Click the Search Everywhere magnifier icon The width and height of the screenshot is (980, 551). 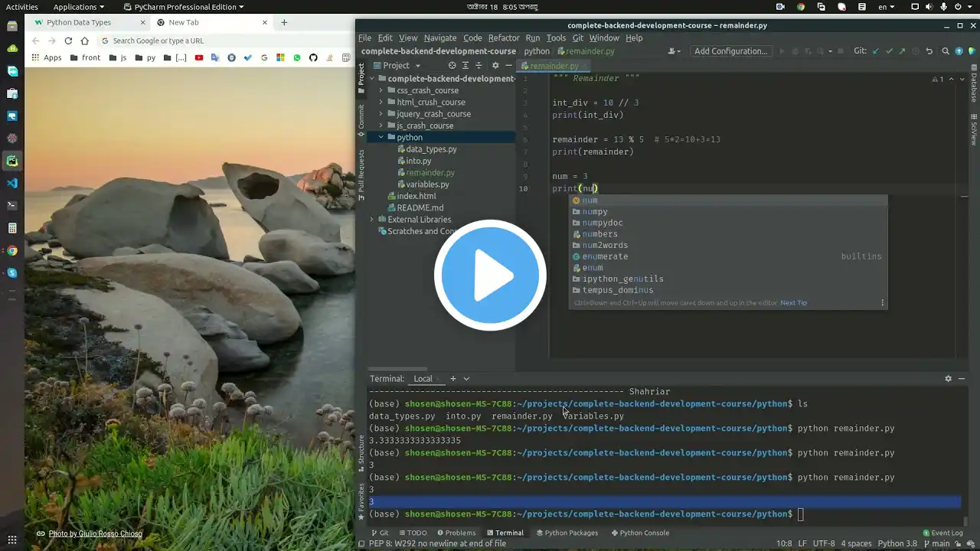(x=946, y=51)
